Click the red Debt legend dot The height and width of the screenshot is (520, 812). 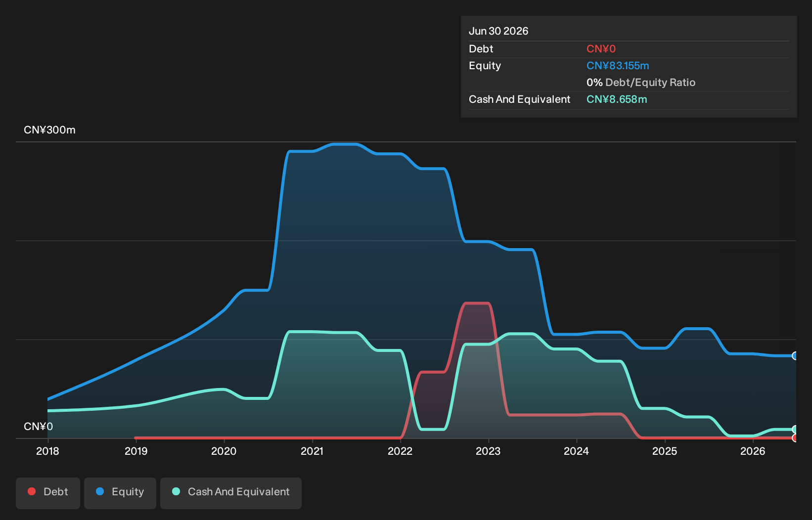[x=32, y=491]
